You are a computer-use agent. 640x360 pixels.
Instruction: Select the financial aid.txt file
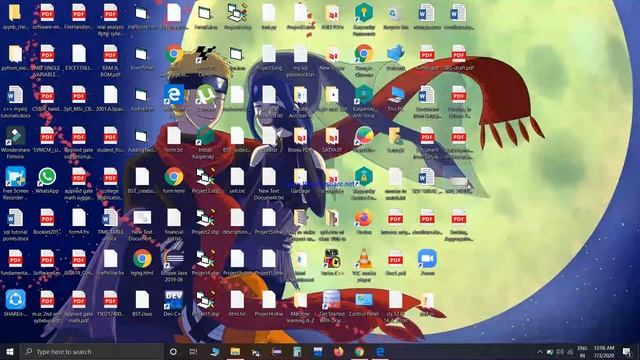point(174,224)
